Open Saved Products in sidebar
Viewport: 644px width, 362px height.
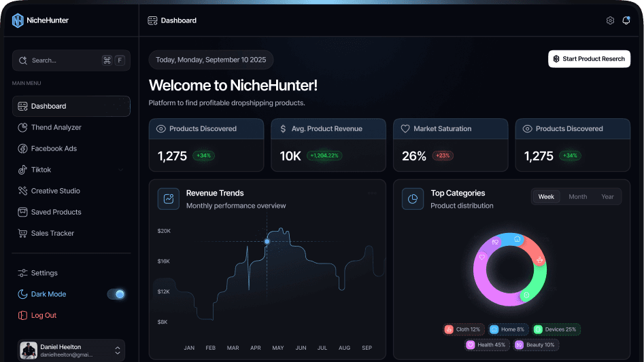71,212
